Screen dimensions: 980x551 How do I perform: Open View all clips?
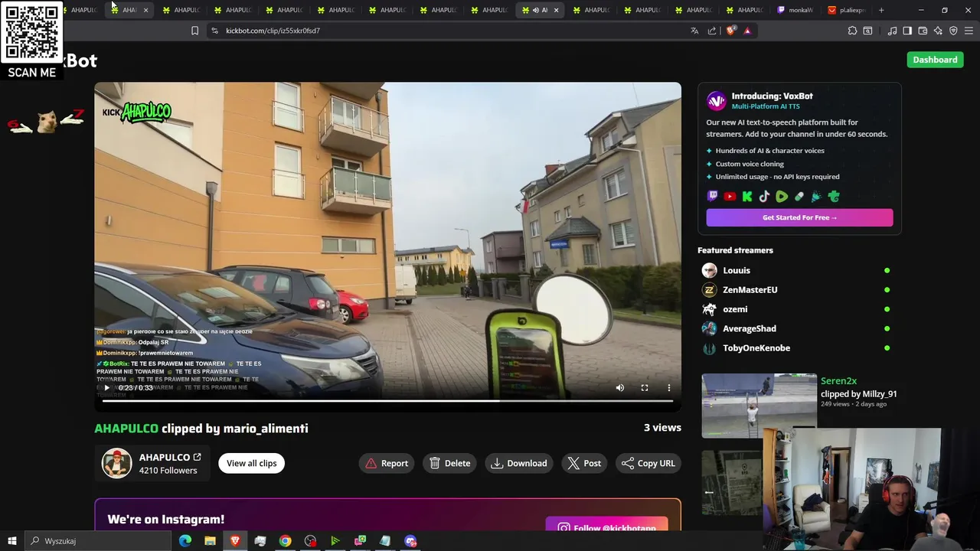click(x=251, y=463)
